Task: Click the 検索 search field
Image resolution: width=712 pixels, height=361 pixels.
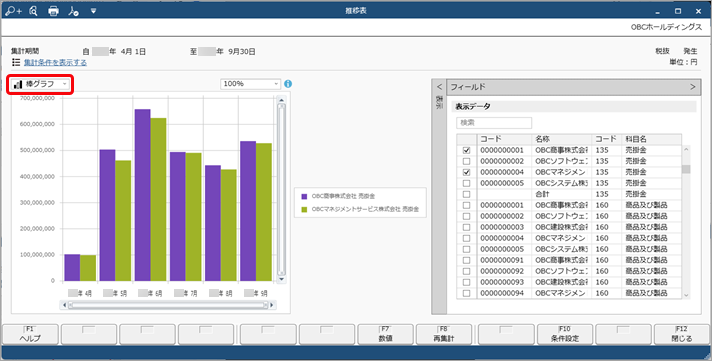Action: pos(494,123)
